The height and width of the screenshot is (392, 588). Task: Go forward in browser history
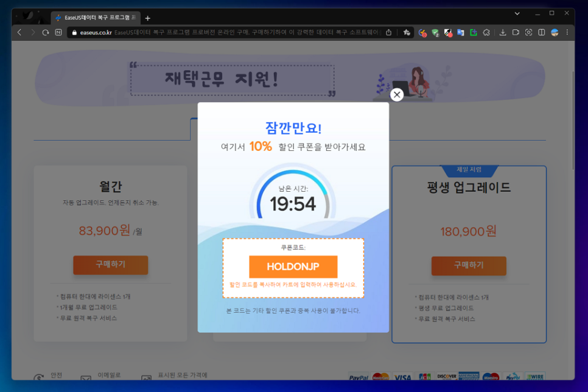(x=33, y=33)
